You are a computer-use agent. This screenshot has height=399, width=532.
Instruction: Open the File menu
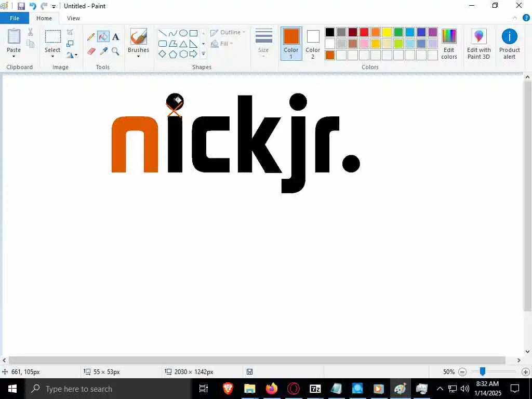15,18
